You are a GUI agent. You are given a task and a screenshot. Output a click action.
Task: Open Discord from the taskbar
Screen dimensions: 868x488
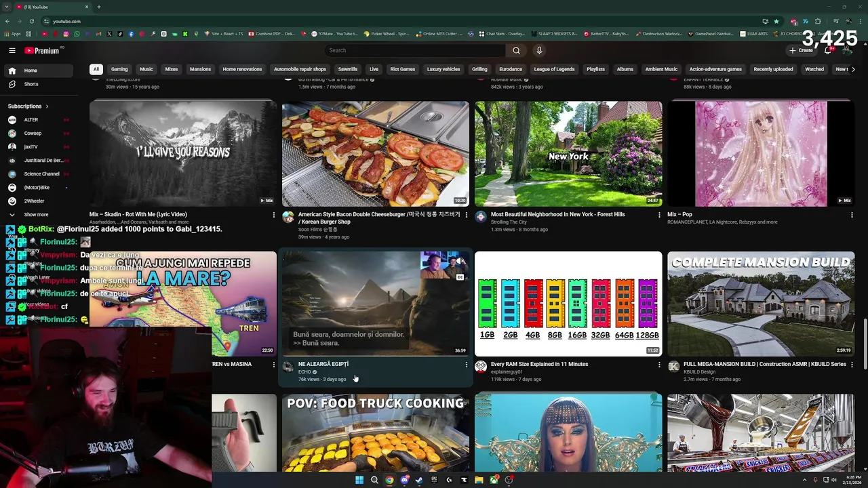point(404,480)
